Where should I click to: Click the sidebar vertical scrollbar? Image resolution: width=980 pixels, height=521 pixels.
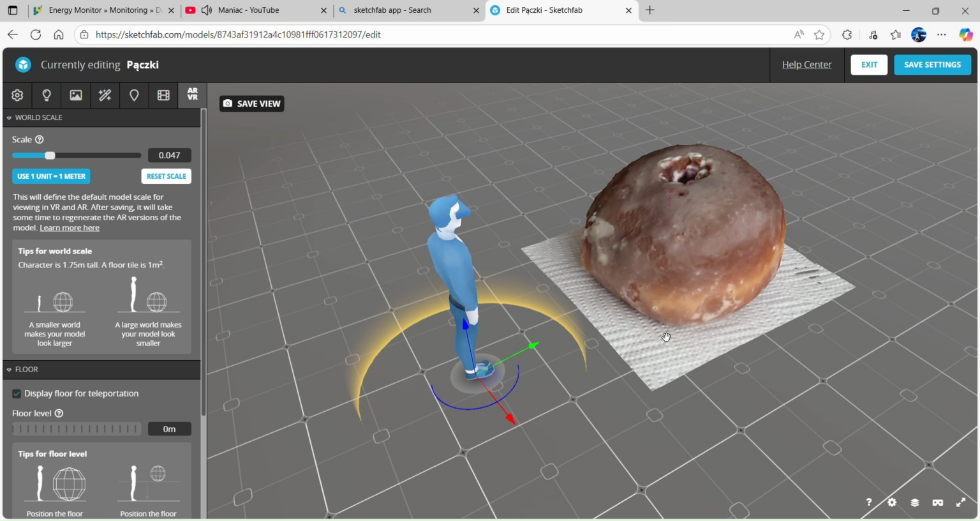pyautogui.click(x=204, y=262)
